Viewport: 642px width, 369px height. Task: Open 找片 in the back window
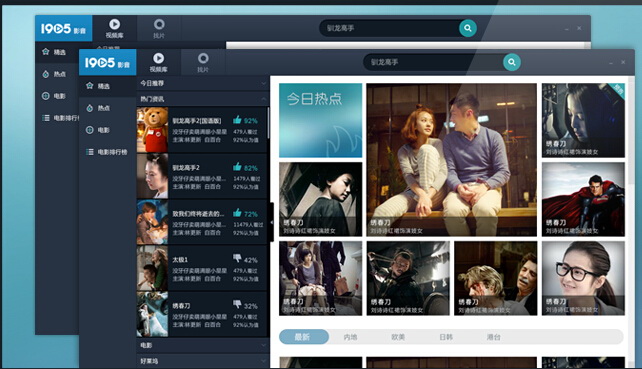coord(159,28)
